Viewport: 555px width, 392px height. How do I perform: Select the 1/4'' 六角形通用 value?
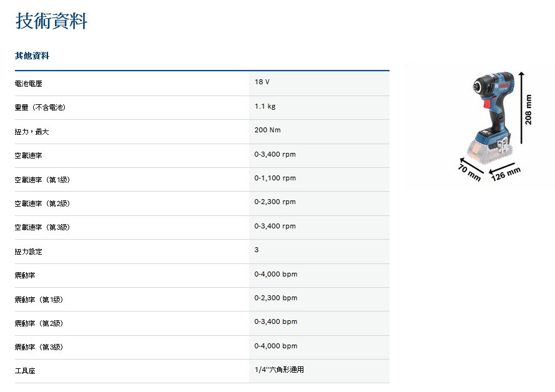tap(279, 370)
